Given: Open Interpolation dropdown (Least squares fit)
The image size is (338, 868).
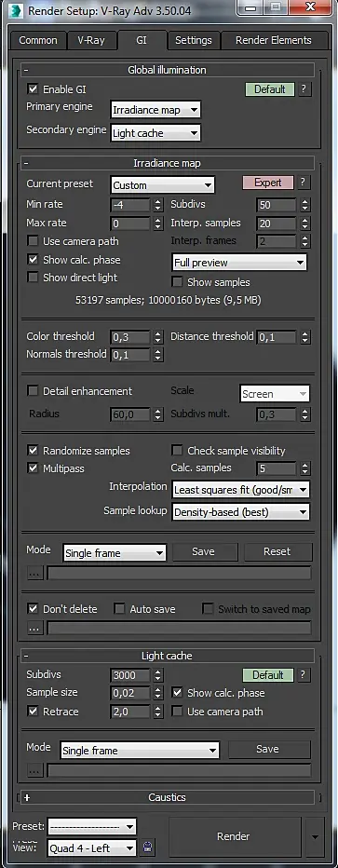Looking at the screenshot, I should (x=240, y=490).
